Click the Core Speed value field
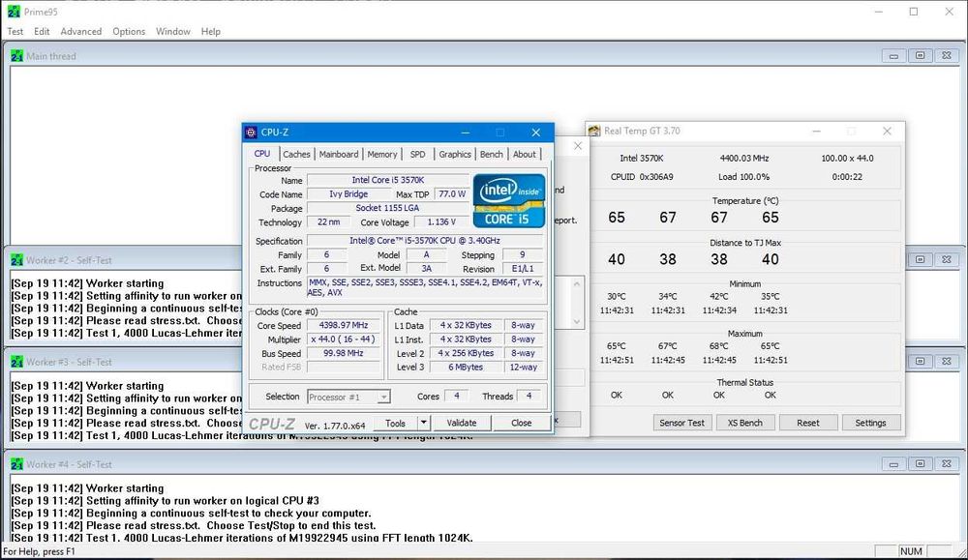Image resolution: width=968 pixels, height=560 pixels. tap(346, 326)
